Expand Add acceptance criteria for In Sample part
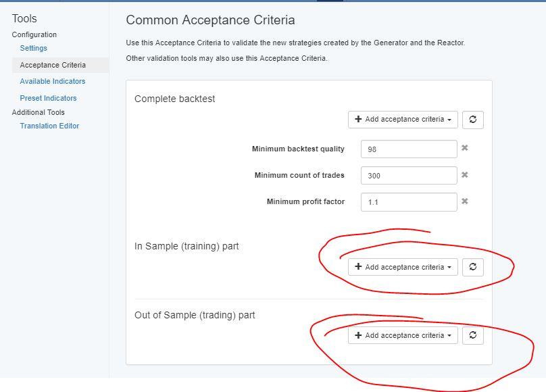The height and width of the screenshot is (392, 546). tap(403, 267)
